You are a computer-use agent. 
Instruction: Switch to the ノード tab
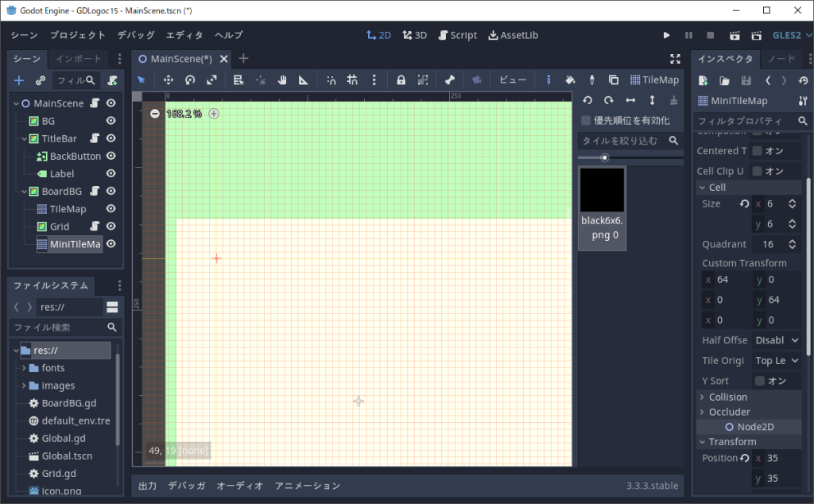point(781,59)
